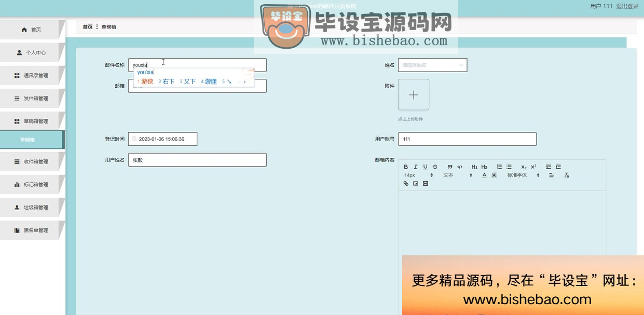644x315 pixels.
Task: Insert a hyperlink with the link icon
Action: (x=406, y=184)
